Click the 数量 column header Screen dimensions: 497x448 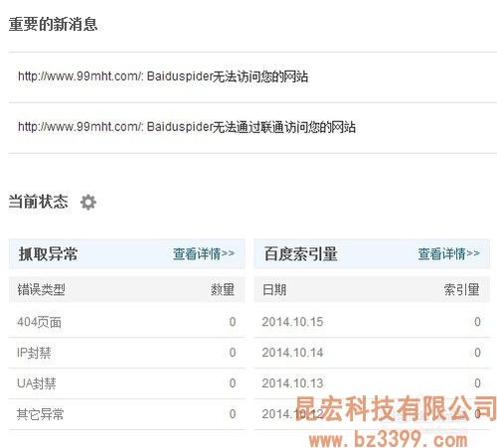pyautogui.click(x=223, y=290)
